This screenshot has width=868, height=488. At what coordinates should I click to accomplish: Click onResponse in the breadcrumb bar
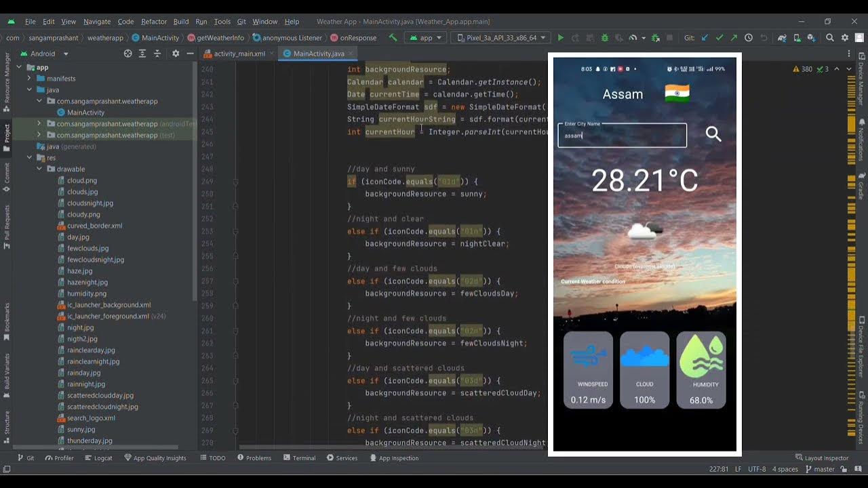(x=353, y=38)
